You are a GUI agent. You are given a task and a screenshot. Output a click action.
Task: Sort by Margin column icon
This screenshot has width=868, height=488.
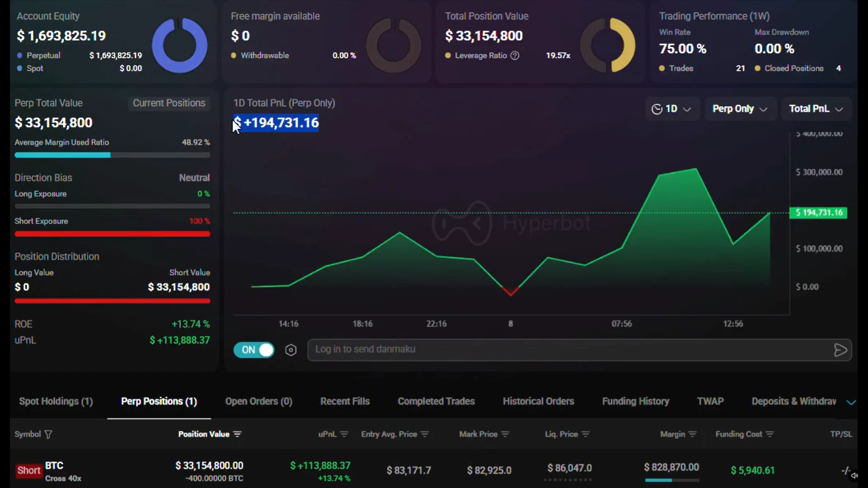pyautogui.click(x=693, y=434)
